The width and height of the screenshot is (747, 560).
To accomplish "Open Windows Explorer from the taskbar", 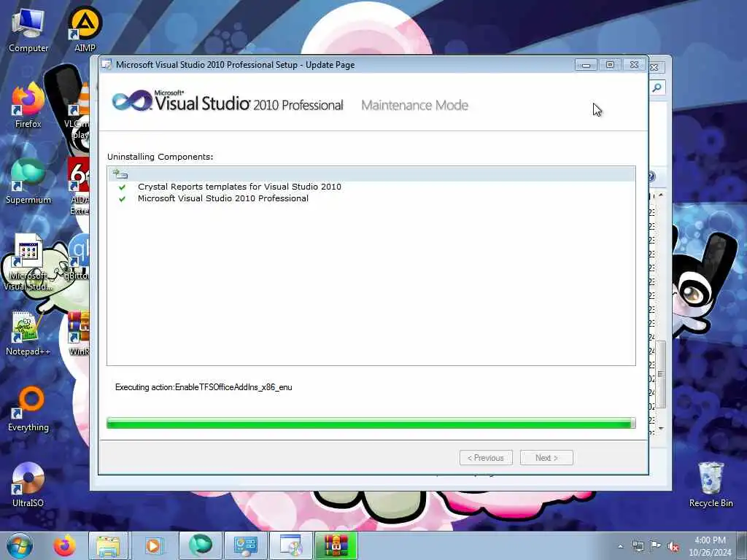I will 108,545.
